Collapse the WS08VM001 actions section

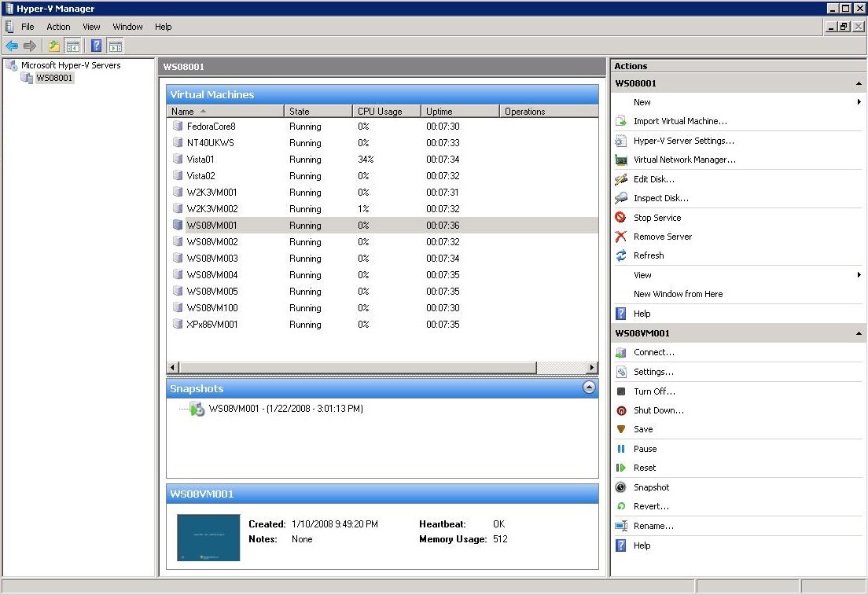[x=859, y=334]
